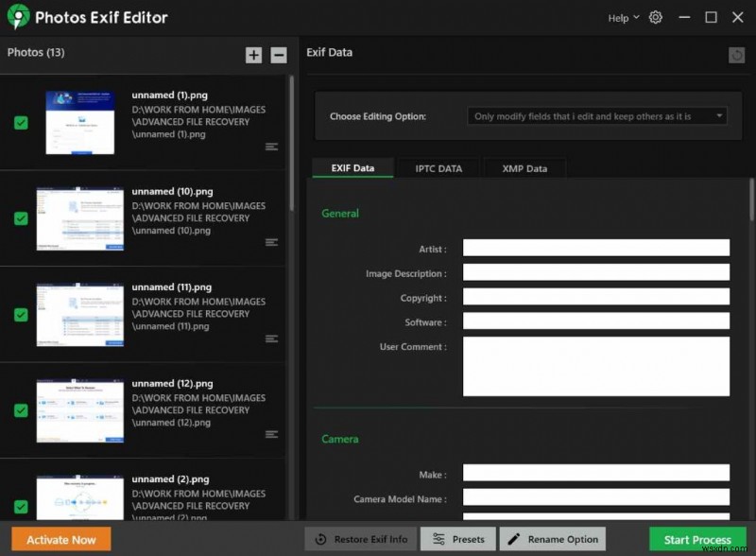The height and width of the screenshot is (556, 756).
Task: Click the Activate Now button
Action: click(60, 539)
